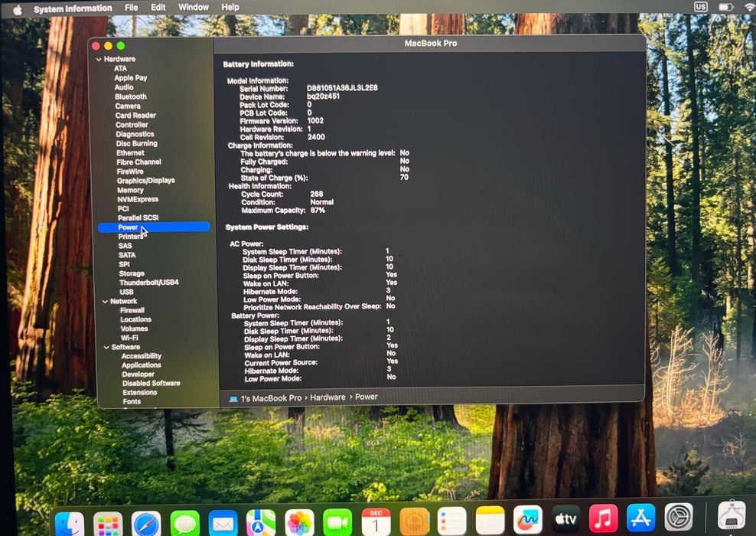Click 1's MacBook Pro in path bar
Screen dimensions: 756x536
click(271, 398)
